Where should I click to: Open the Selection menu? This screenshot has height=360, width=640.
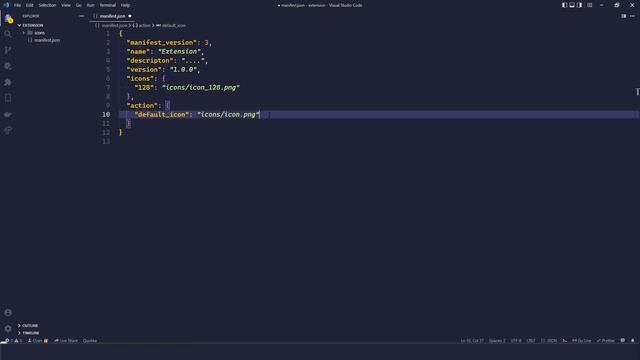click(47, 5)
